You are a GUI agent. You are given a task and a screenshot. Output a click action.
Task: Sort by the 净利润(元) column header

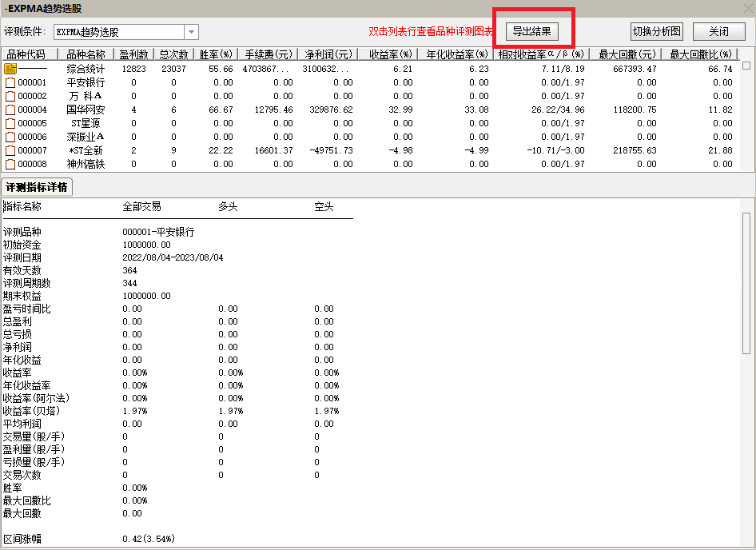(x=328, y=55)
